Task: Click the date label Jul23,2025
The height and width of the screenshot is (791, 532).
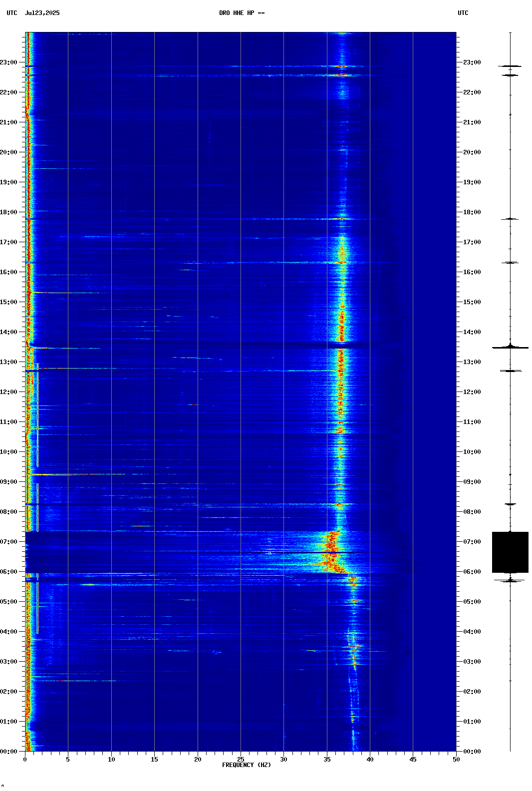Action: tap(42, 13)
